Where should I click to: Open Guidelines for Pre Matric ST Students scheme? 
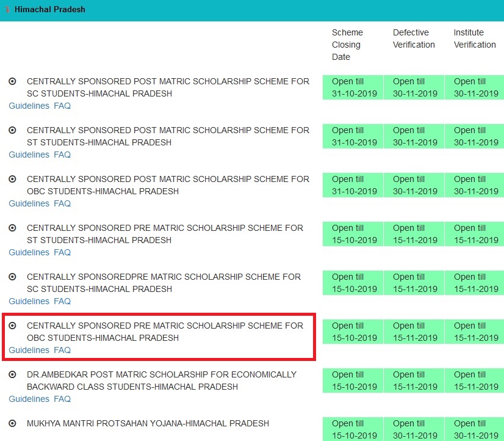(x=29, y=252)
